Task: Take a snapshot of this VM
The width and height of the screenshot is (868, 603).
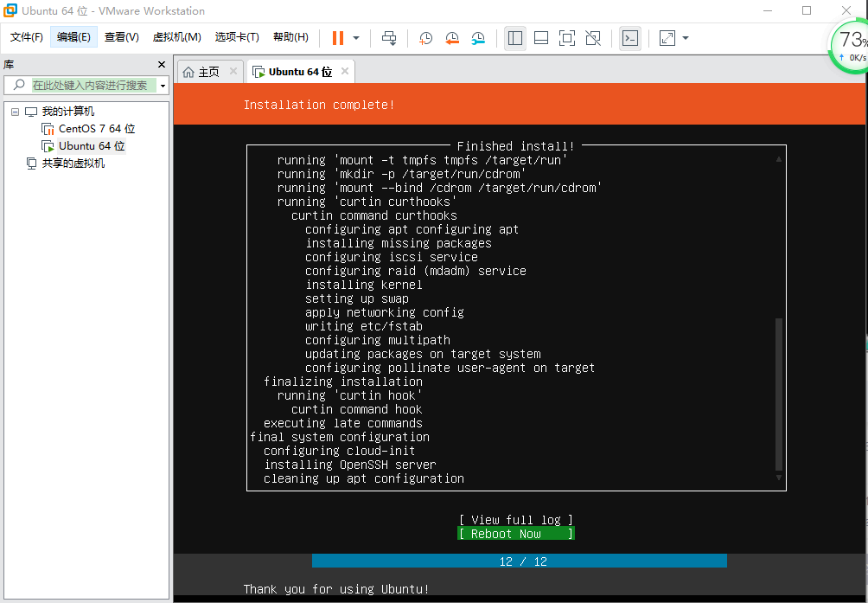Action: pos(425,38)
